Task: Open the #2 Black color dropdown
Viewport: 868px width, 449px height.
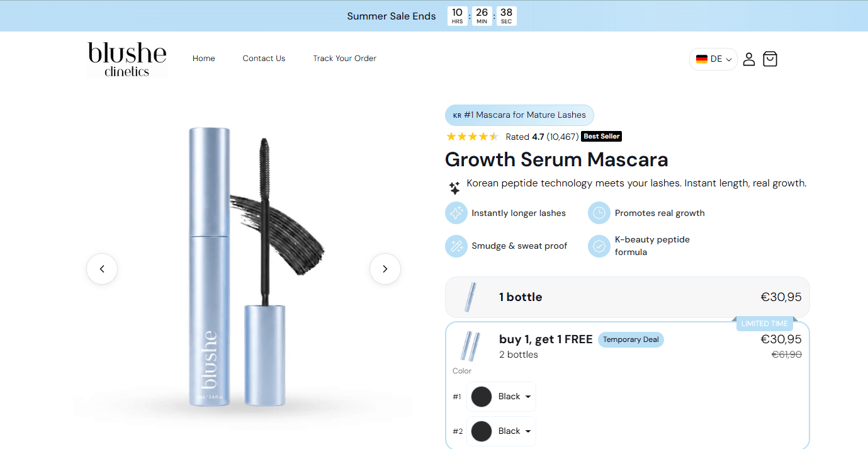Action: pos(501,431)
